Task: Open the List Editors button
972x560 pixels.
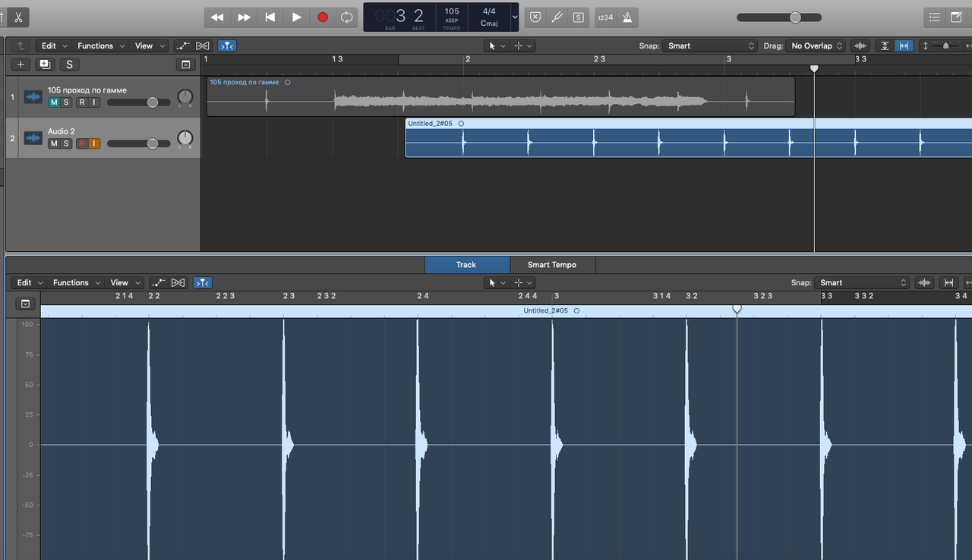Action: (x=935, y=17)
